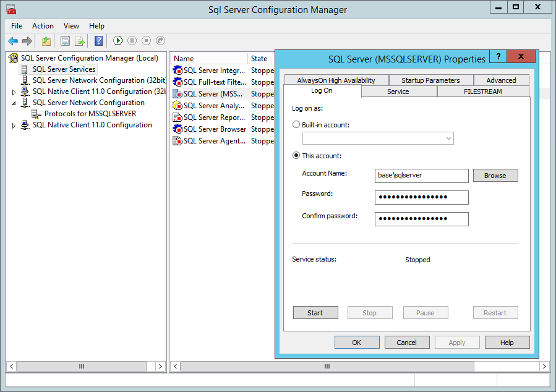
Task: Click the Account Name field
Action: click(x=422, y=176)
